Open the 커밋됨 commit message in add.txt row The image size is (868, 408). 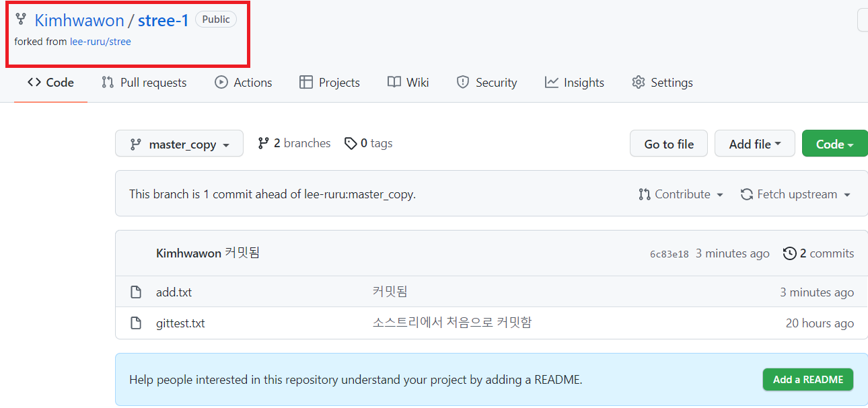coord(390,292)
